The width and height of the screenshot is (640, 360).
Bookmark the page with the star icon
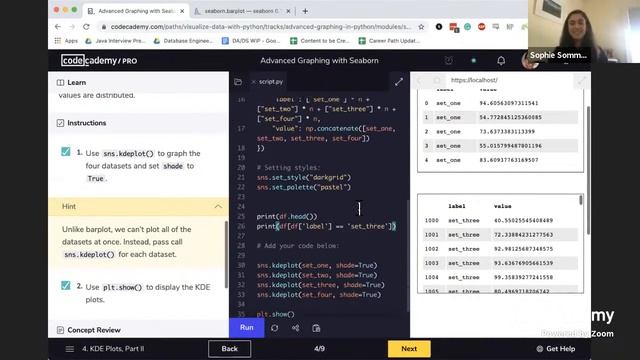421,27
